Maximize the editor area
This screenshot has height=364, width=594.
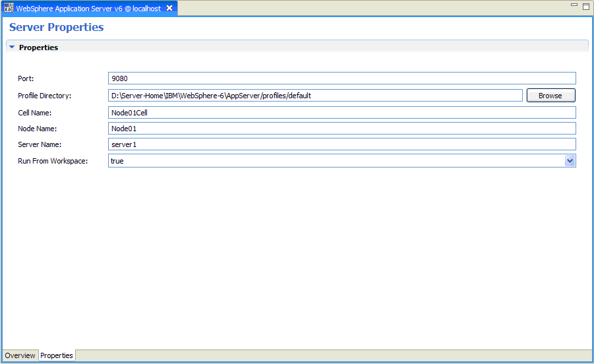[x=585, y=7]
